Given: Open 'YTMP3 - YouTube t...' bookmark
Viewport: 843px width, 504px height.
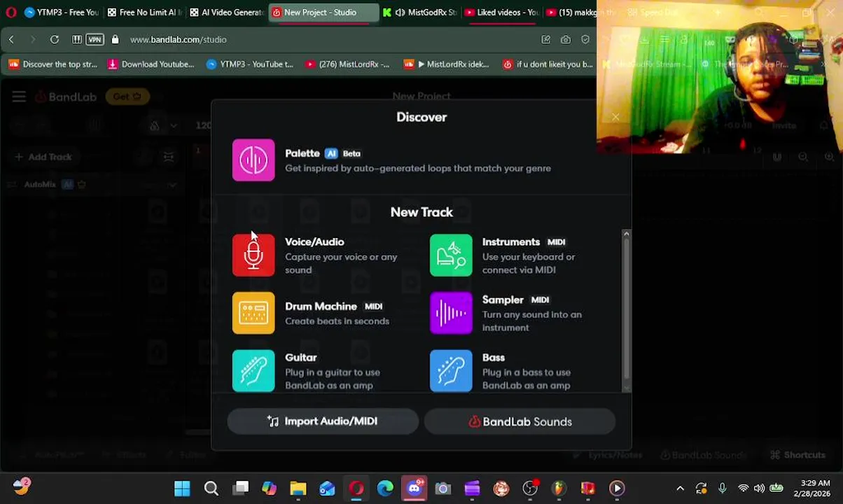Looking at the screenshot, I should pos(250,64).
